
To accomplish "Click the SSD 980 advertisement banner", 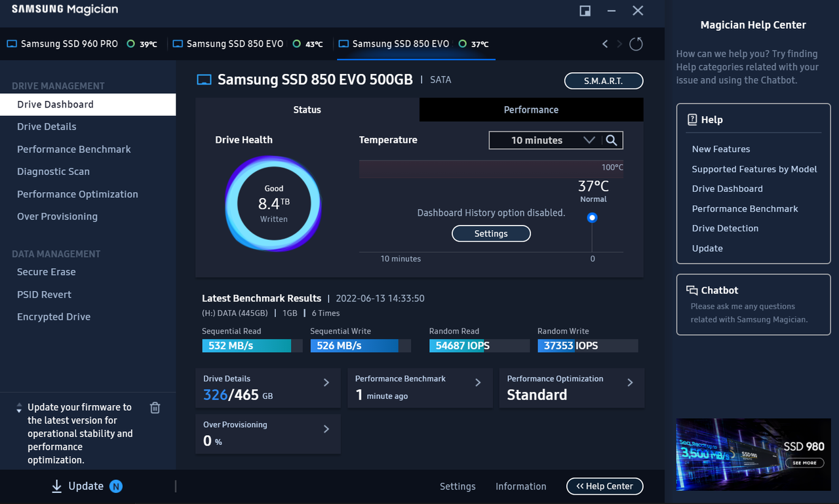I will (753, 455).
